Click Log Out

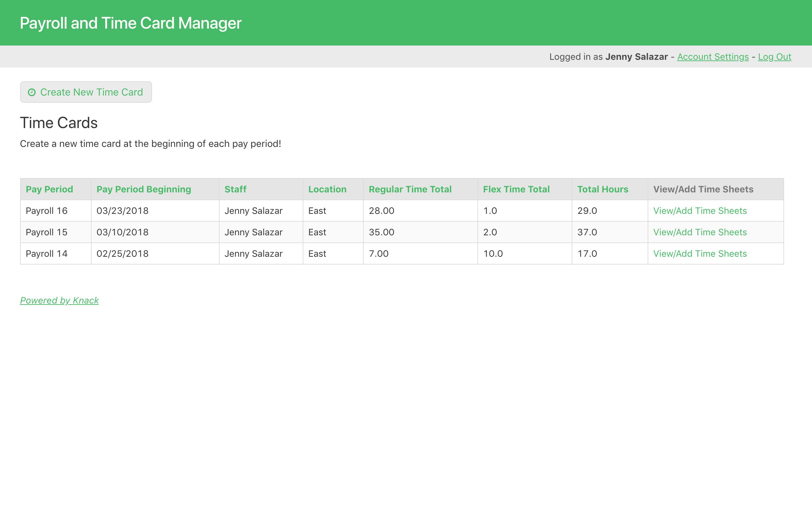(775, 57)
